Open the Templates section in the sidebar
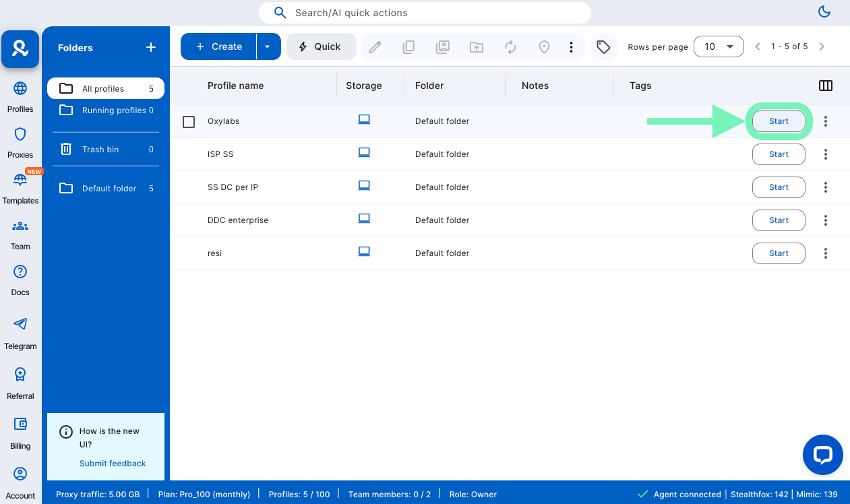 pyautogui.click(x=20, y=188)
